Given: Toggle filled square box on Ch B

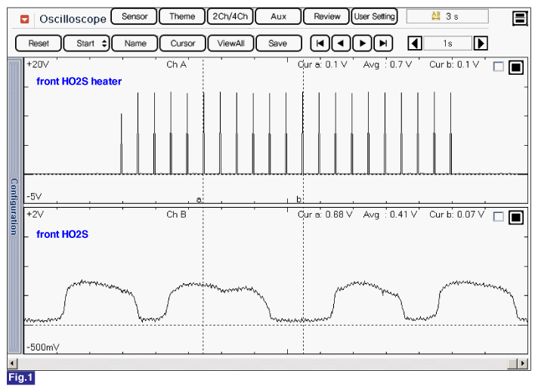Looking at the screenshot, I should coord(515,217).
